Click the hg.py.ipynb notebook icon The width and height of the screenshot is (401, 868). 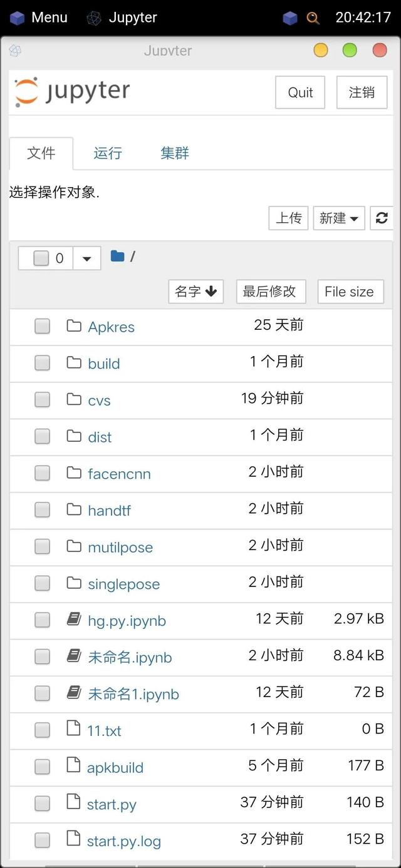click(74, 620)
